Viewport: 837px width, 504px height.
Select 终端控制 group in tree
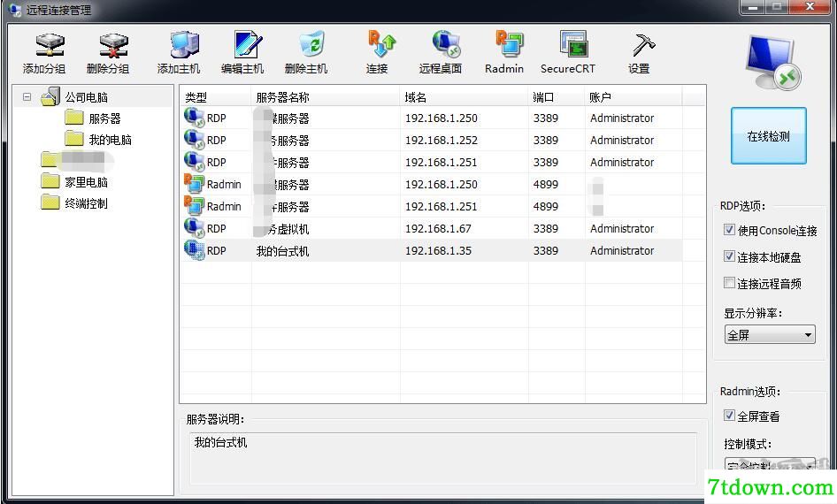(x=86, y=203)
